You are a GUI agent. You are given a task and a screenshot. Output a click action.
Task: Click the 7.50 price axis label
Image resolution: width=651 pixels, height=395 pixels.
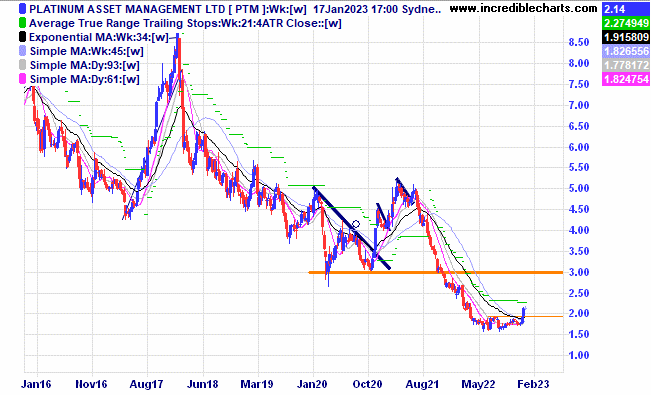click(579, 84)
